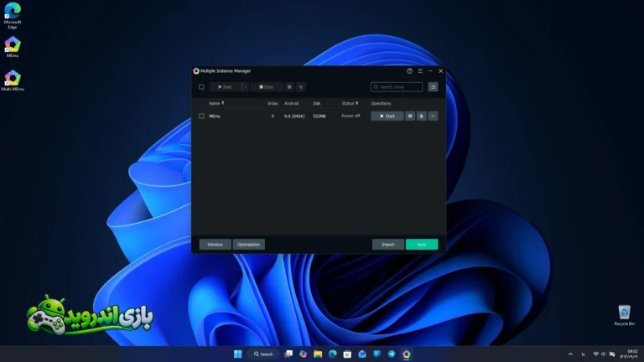
Task: Open Copilot from the taskbar
Action: (x=303, y=354)
